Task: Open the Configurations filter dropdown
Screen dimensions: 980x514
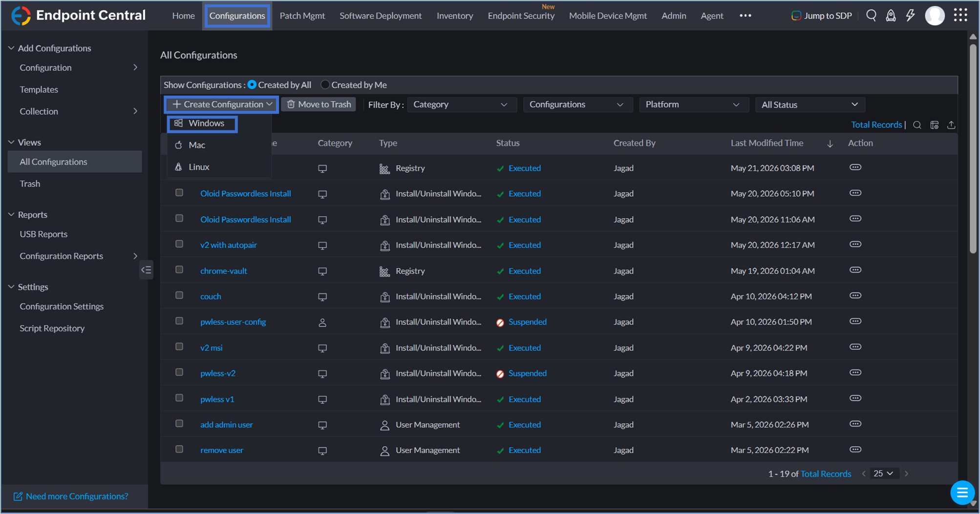Action: tap(577, 104)
